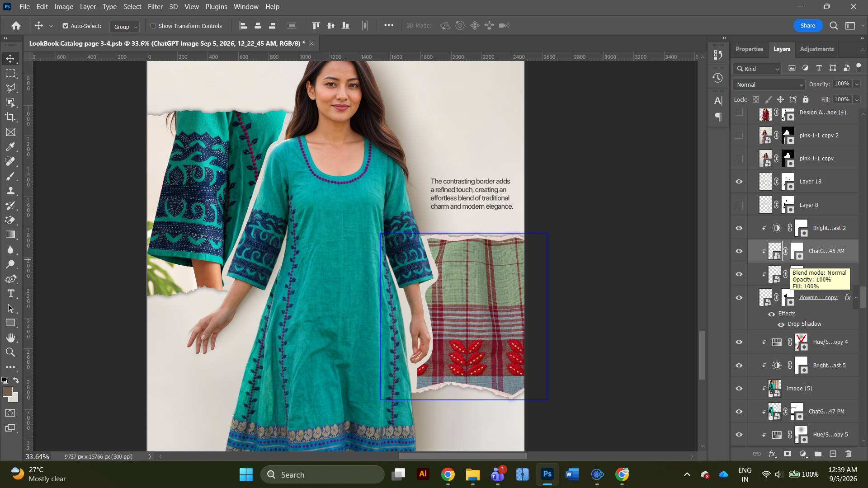Hide the Layer 18 layer

coord(739,182)
